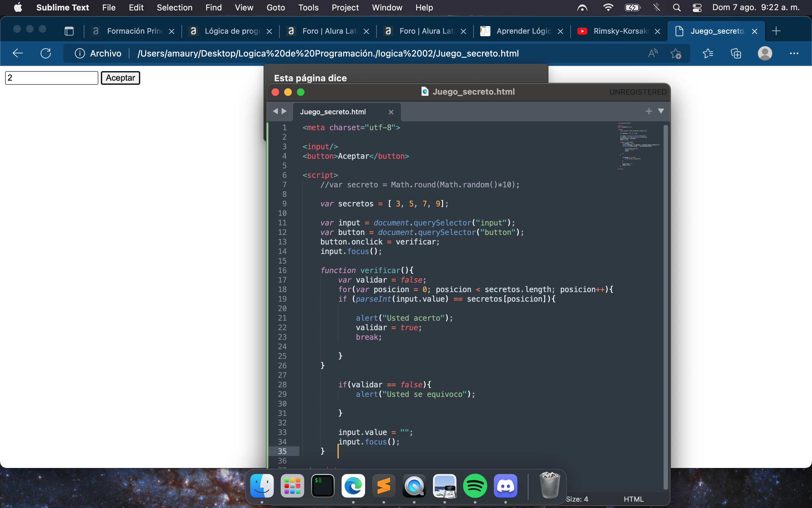This screenshot has height=508, width=812.
Task: Open the browser profile avatar
Action: [x=765, y=53]
